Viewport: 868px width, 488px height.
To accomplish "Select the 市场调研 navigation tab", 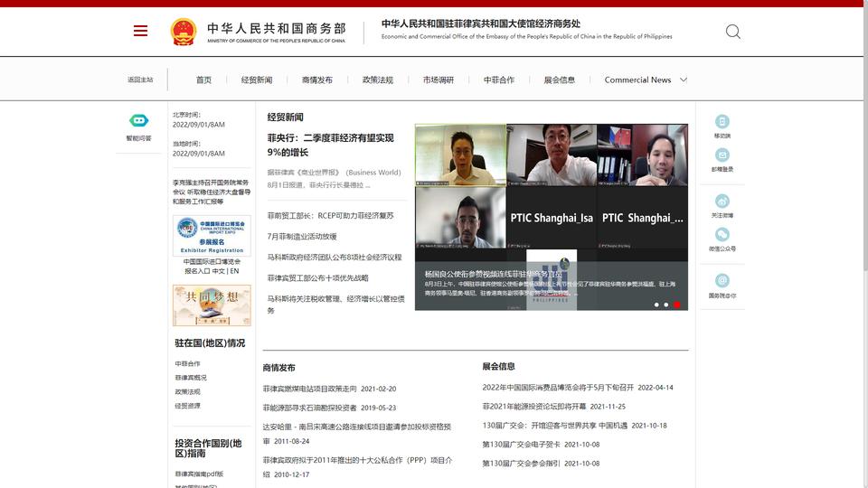I will pos(439,80).
